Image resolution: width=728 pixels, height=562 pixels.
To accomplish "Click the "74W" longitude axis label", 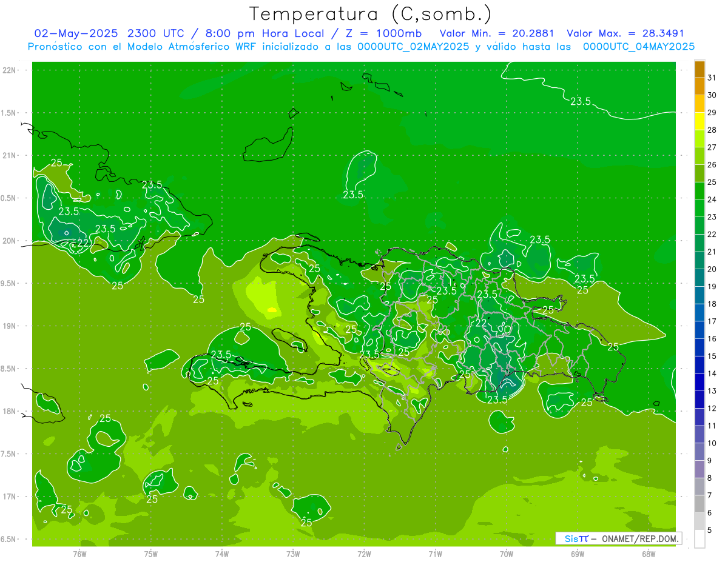I will (222, 554).
